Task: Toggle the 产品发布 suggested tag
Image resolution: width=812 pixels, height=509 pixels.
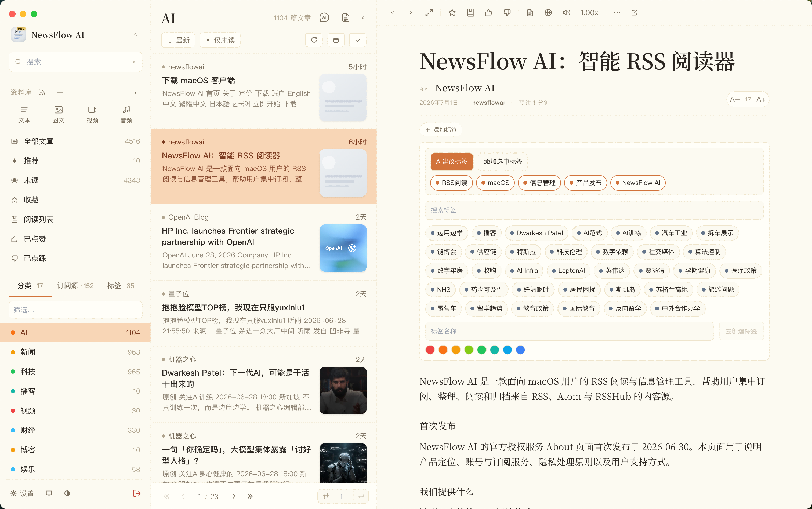Action: click(585, 183)
